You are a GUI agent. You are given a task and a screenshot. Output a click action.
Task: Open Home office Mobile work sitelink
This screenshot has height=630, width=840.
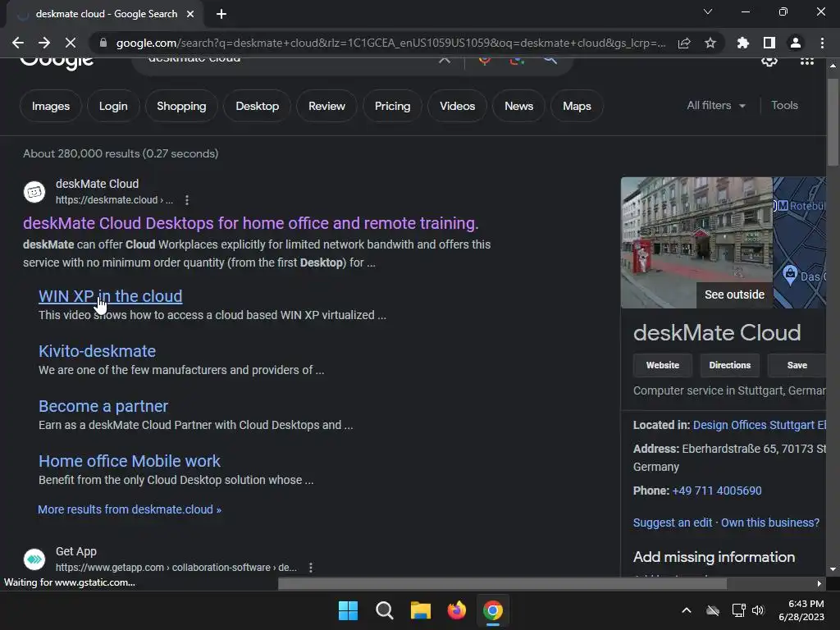129,461
